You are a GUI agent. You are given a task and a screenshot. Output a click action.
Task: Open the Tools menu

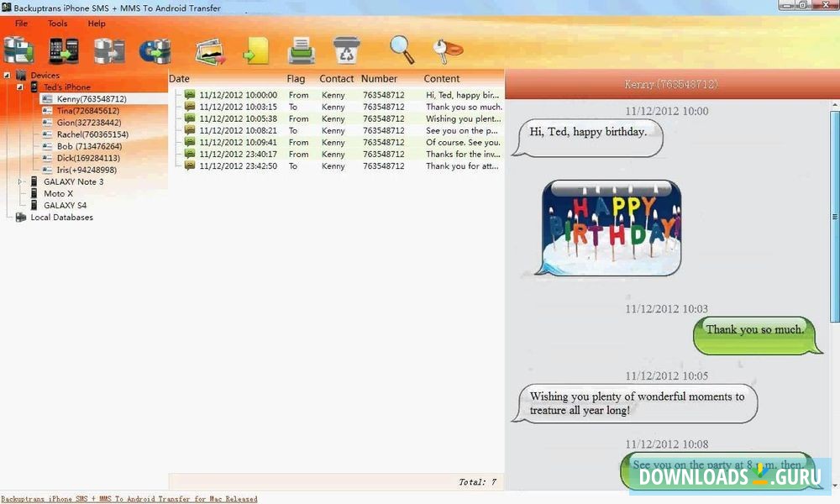coord(57,24)
